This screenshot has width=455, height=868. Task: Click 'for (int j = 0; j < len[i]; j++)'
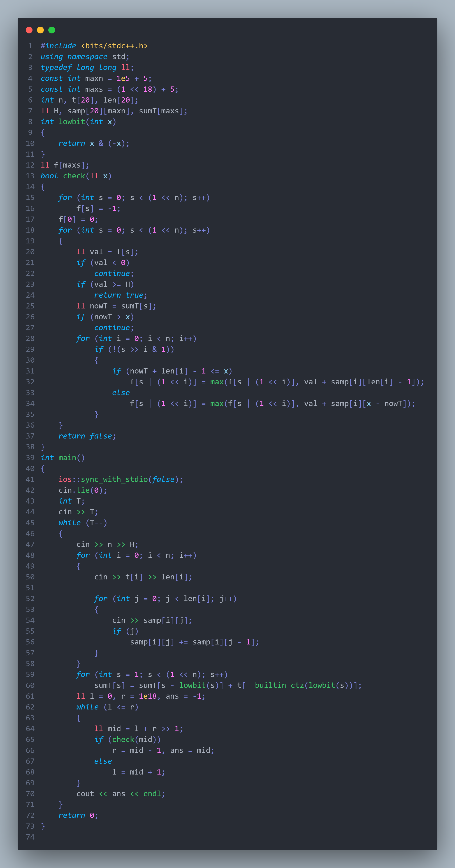point(165,599)
